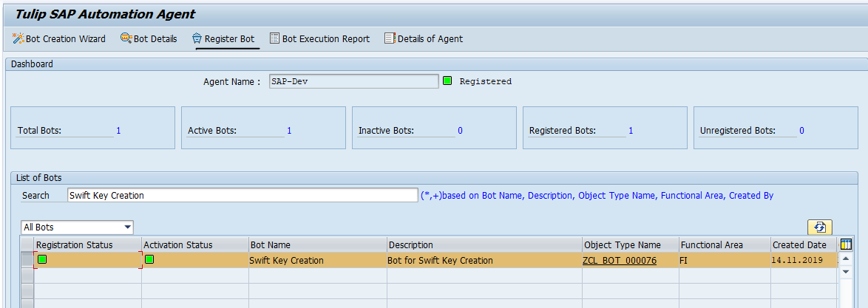Click the table scrollbar down arrow
The image size is (868, 308).
pyautogui.click(x=846, y=272)
